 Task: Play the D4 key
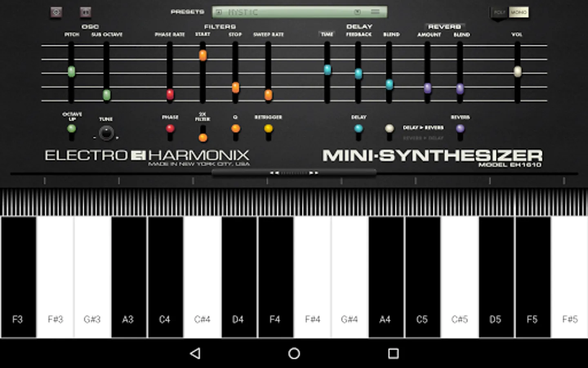click(239, 277)
